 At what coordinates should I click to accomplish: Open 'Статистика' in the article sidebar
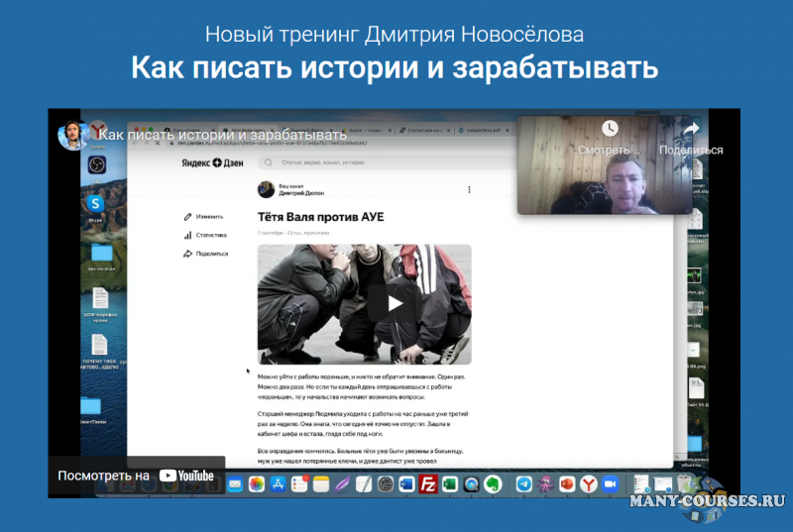(x=212, y=235)
